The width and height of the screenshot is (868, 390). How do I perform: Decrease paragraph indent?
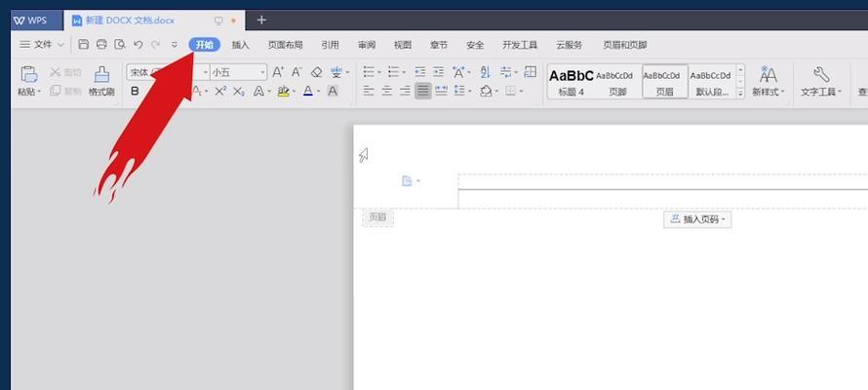[x=420, y=72]
